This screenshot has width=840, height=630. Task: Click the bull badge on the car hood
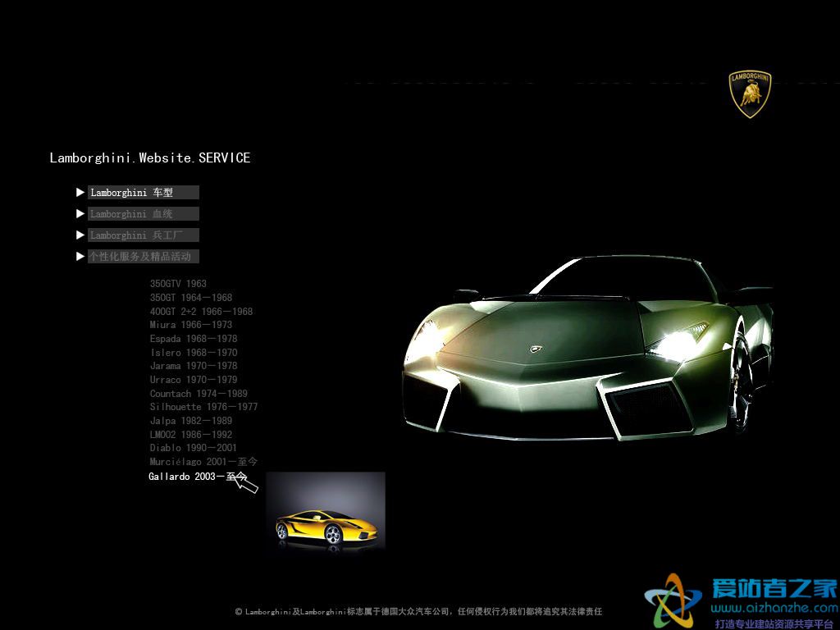[536, 349]
